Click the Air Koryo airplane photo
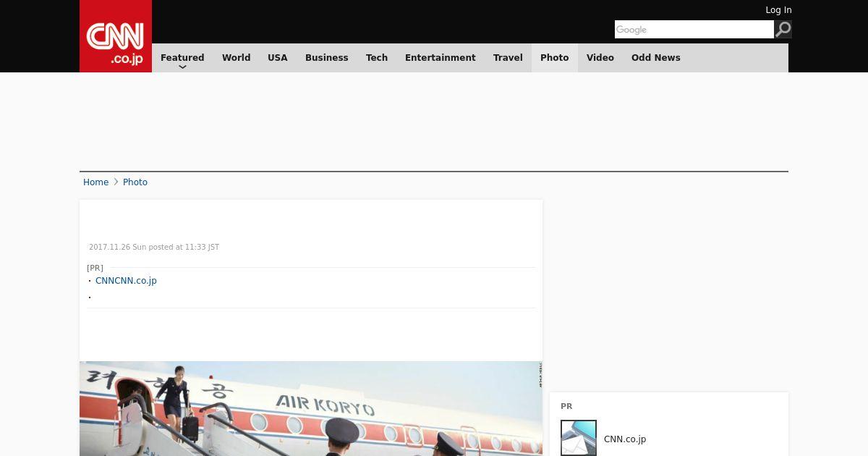 click(311, 409)
